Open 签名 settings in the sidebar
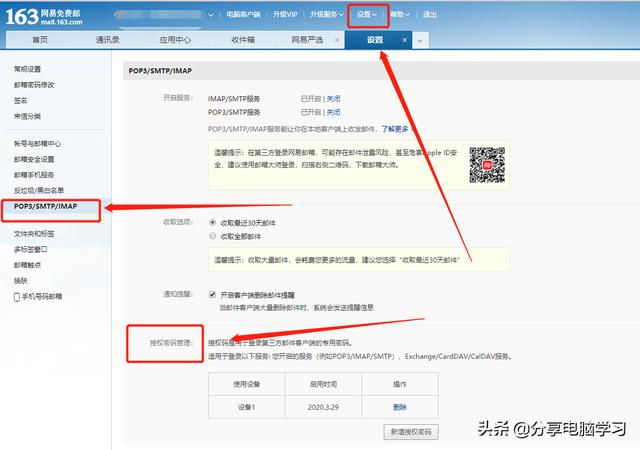 (20, 100)
